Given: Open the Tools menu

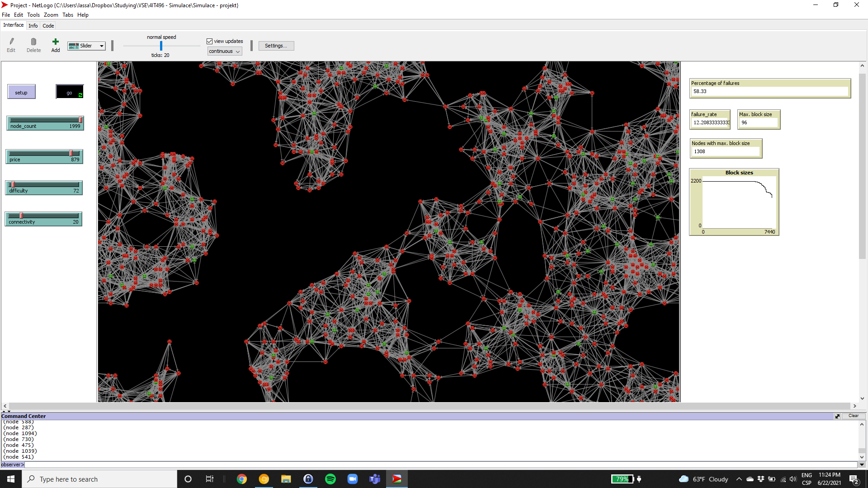Looking at the screenshot, I should point(33,15).
